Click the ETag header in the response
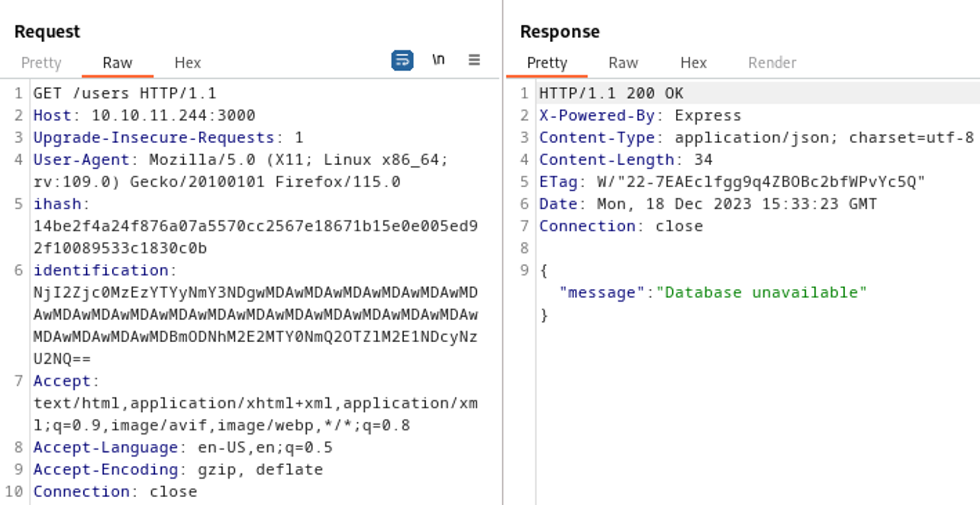This screenshot has height=505, width=980. [x=558, y=182]
